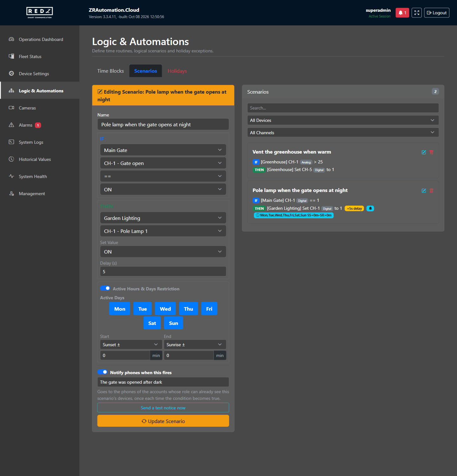Click the Delay (s) input field
The image size is (457, 476).
163,272
